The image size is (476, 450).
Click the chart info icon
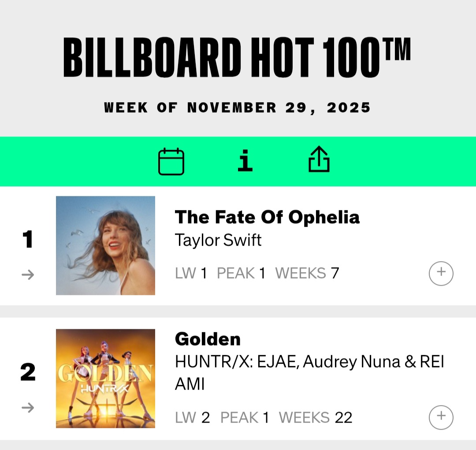pos(245,161)
